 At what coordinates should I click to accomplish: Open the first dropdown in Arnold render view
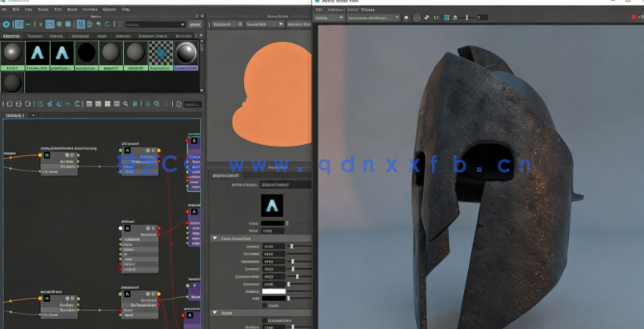click(x=328, y=18)
